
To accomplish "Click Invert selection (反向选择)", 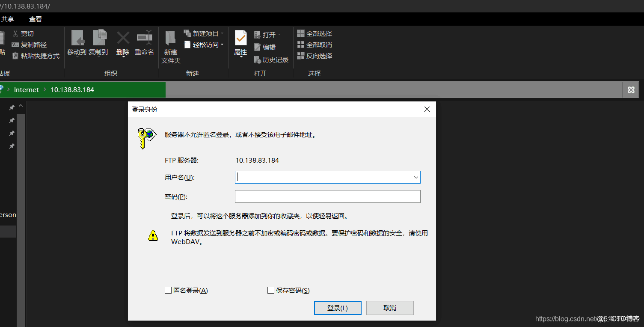I will (x=315, y=56).
